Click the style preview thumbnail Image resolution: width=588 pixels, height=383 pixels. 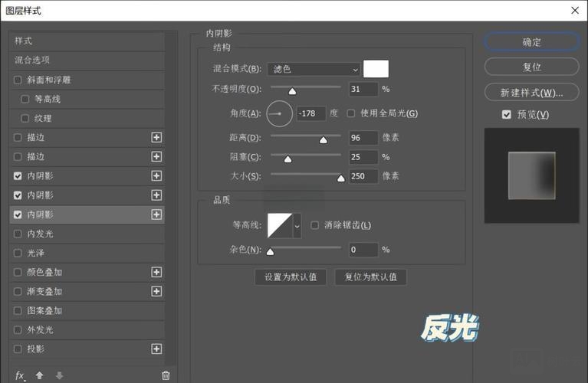click(x=532, y=175)
